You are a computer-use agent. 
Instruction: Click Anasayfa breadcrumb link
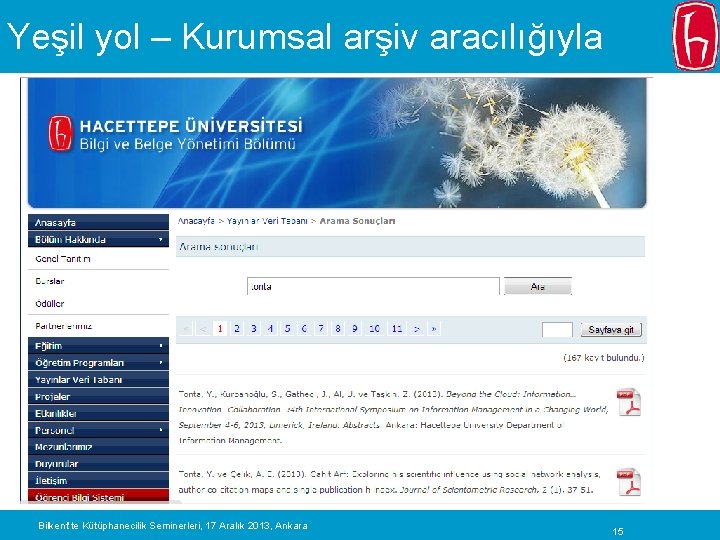click(196, 221)
